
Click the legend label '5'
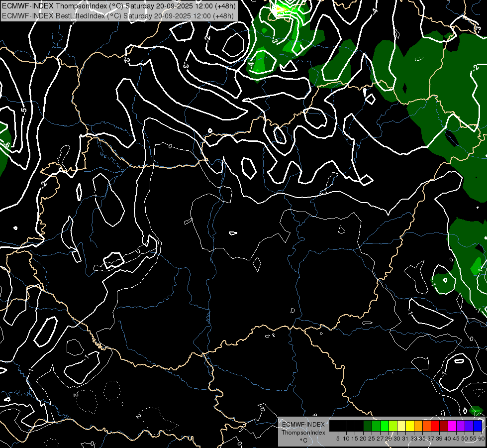tap(338, 439)
